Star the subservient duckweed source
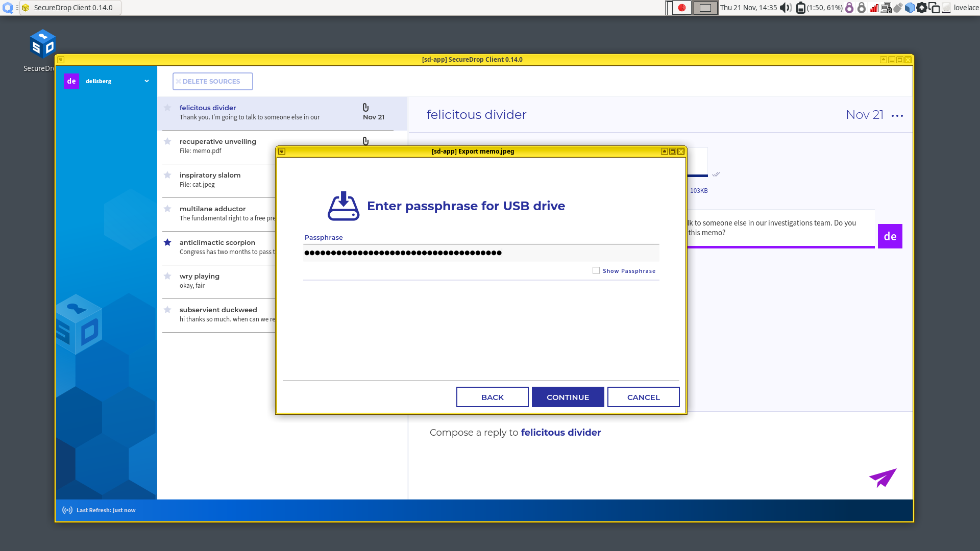The width and height of the screenshot is (980, 551). click(x=167, y=310)
